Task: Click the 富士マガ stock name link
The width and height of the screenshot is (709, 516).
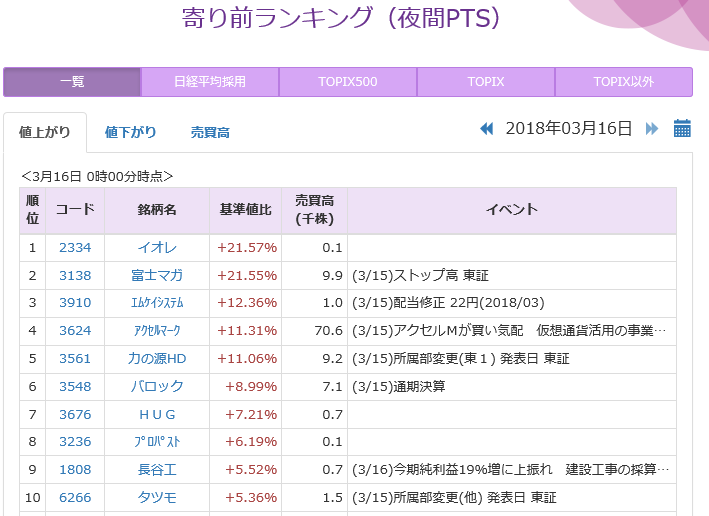Action: tap(157, 275)
